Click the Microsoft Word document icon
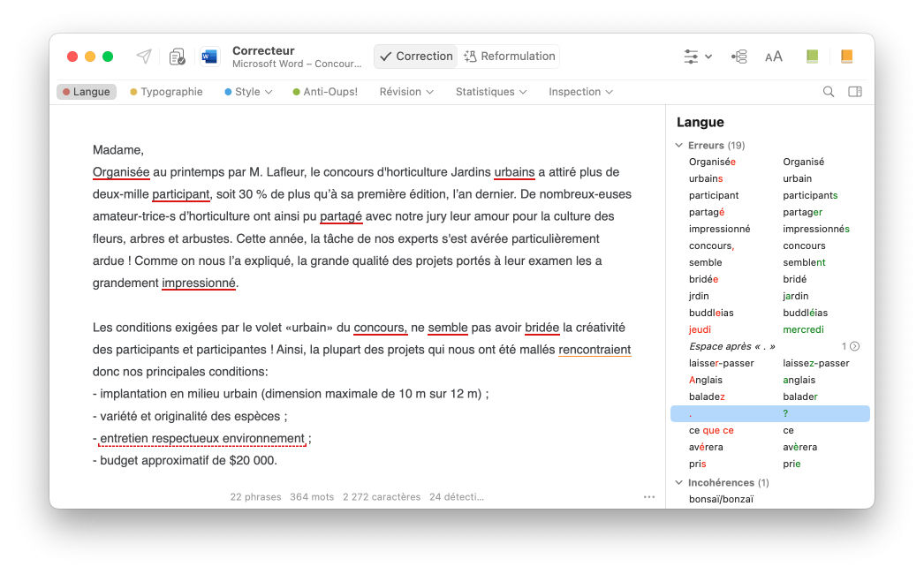Viewport: 924px width, 574px height. point(209,57)
